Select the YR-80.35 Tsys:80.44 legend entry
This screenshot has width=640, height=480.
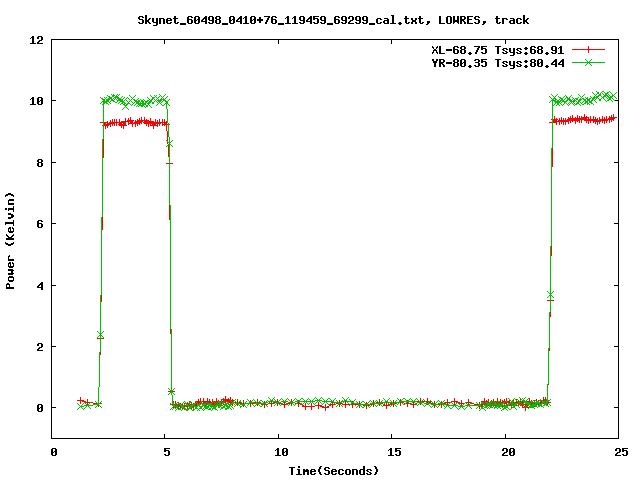[498, 63]
